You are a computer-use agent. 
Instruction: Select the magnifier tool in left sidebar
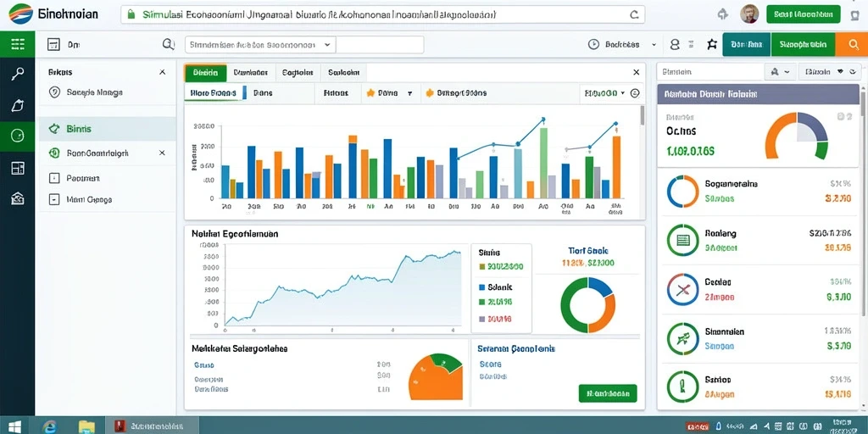click(x=17, y=75)
